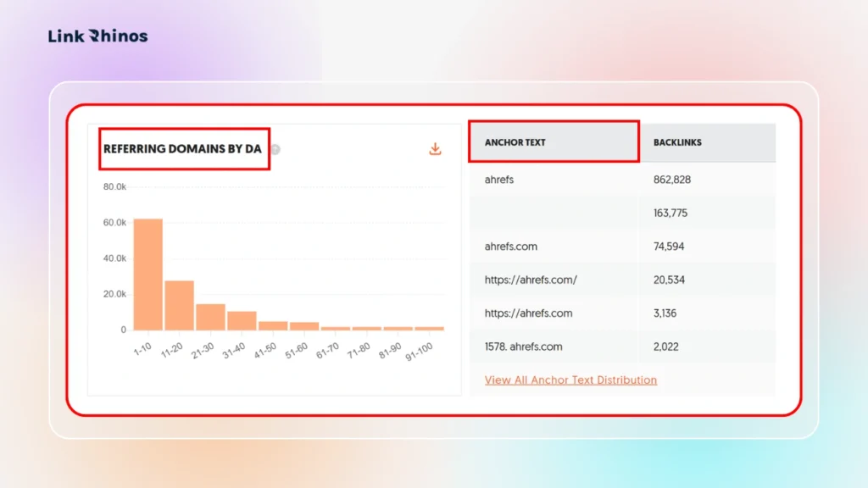Viewport: 868px width, 488px height.
Task: Click the 40.0k y-axis label
Action: [114, 258]
